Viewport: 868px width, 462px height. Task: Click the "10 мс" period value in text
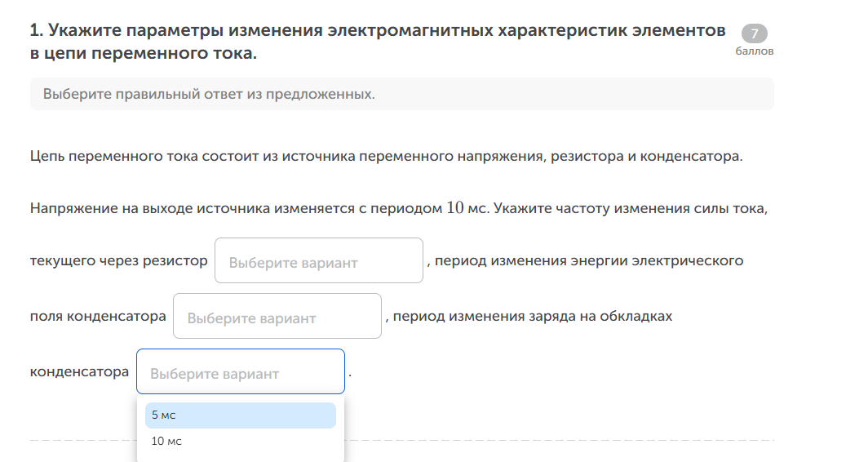[467, 207]
